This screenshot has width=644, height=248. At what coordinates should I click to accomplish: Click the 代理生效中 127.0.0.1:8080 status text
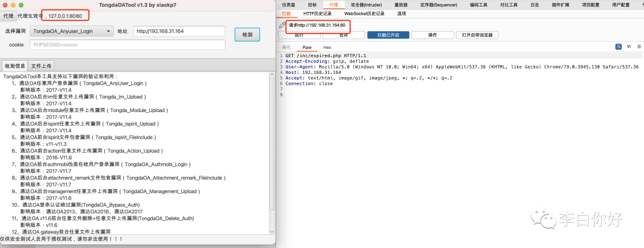[49, 16]
